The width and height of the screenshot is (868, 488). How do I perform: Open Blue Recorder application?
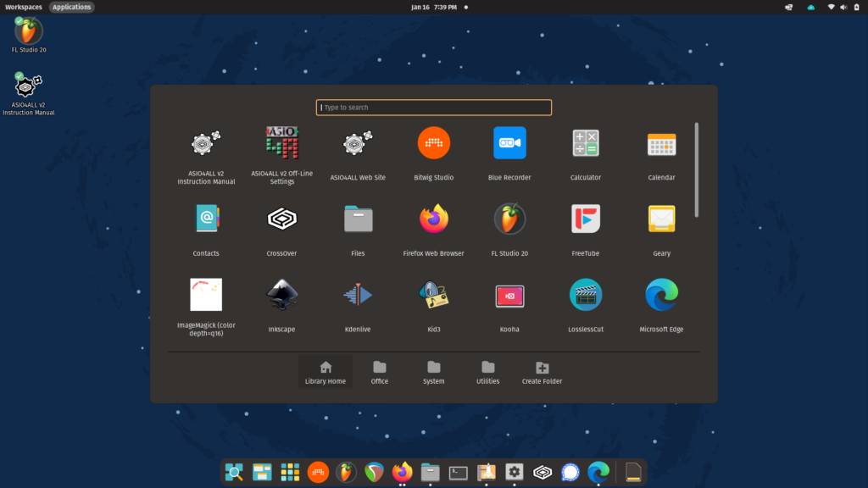click(509, 143)
